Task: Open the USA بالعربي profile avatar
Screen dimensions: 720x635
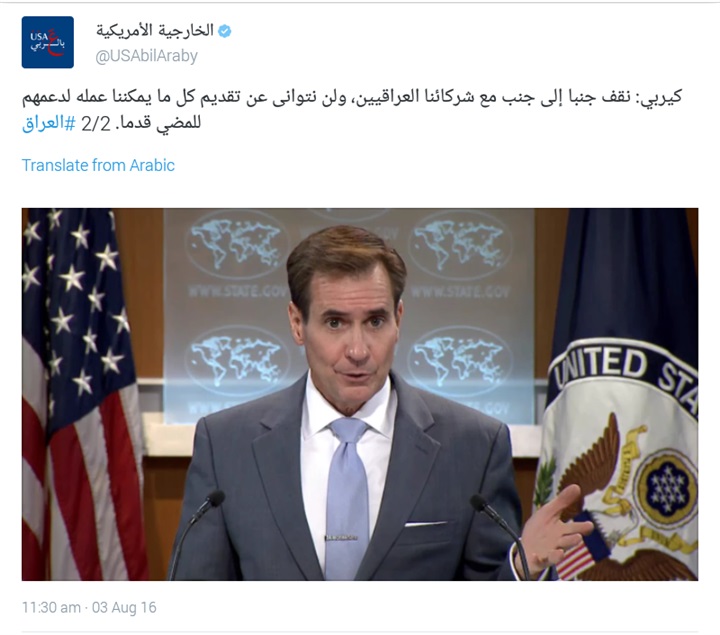Action: tap(48, 42)
